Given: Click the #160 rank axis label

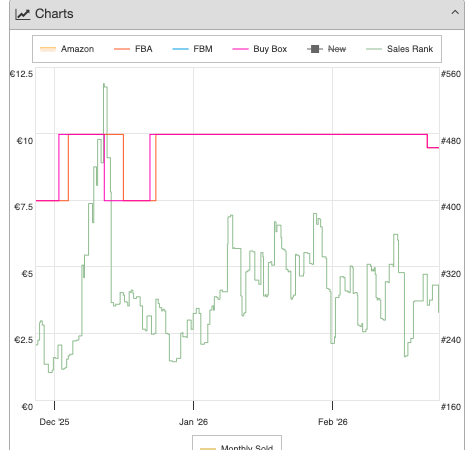Looking at the screenshot, I should (x=451, y=407).
